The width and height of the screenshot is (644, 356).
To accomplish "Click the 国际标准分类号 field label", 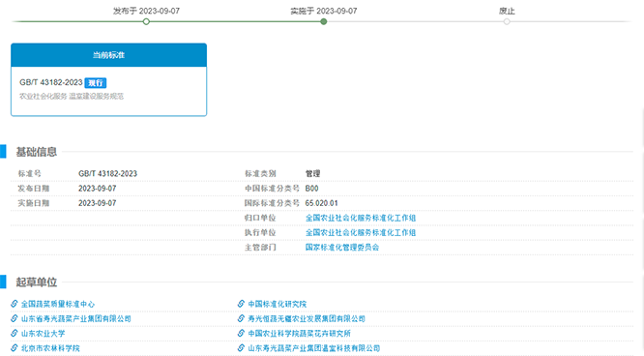I will (x=272, y=203).
